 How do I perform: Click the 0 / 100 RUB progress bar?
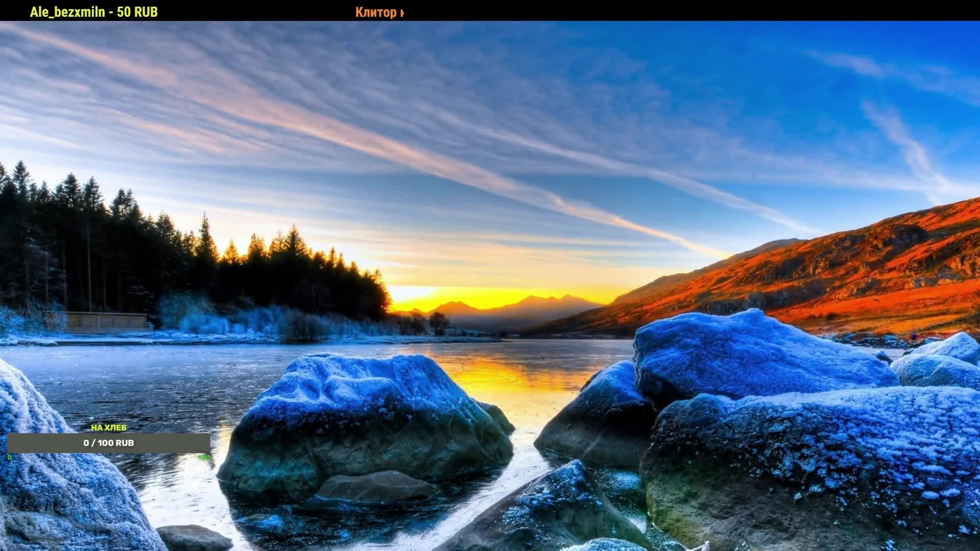(x=109, y=443)
